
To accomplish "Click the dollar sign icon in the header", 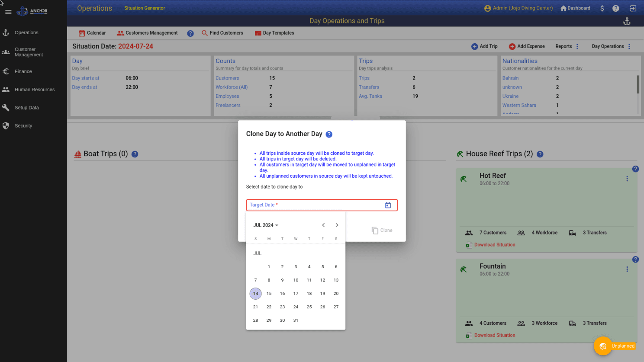I will click(602, 8).
